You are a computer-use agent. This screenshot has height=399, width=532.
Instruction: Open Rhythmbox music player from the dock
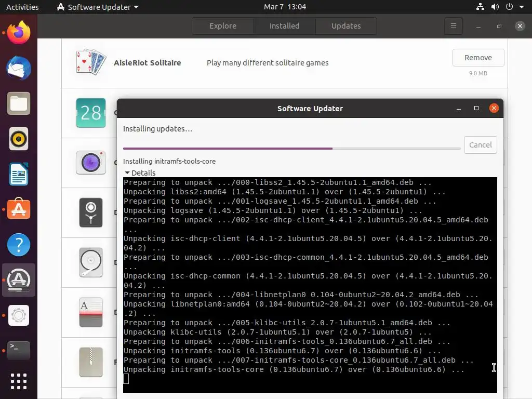19,139
